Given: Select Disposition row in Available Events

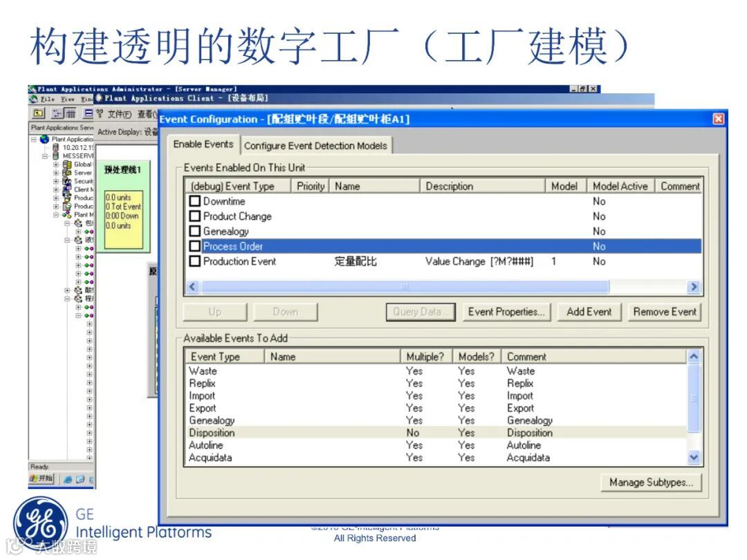Looking at the screenshot, I should pyautogui.click(x=436, y=433).
